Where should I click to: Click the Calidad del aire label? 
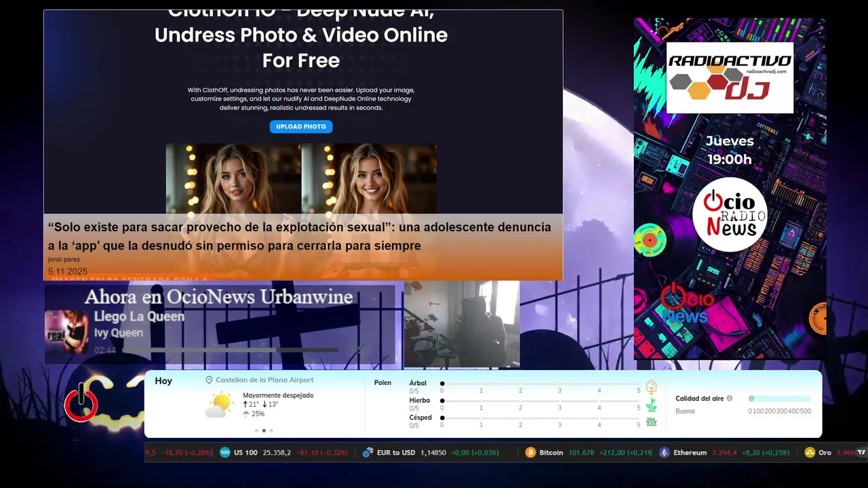point(700,399)
